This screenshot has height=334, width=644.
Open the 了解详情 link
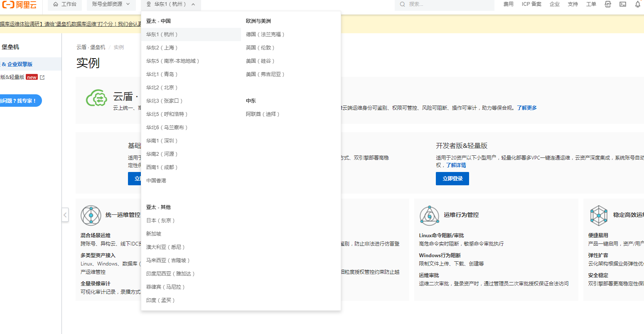456,165
